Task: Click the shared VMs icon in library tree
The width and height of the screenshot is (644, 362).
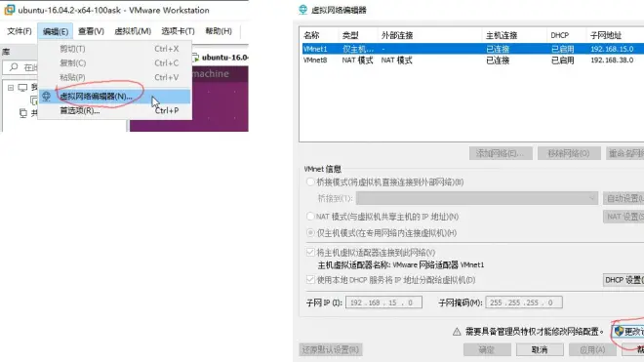Action: point(23,113)
